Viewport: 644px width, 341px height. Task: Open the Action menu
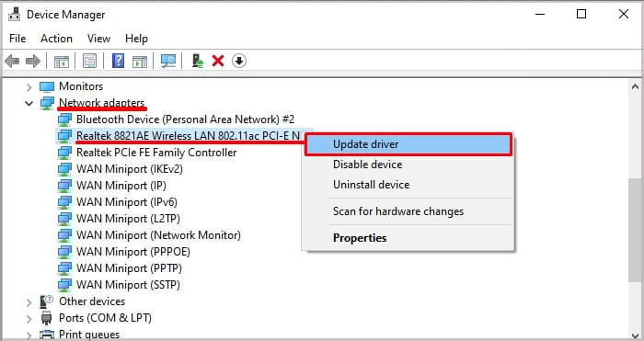[x=56, y=39]
